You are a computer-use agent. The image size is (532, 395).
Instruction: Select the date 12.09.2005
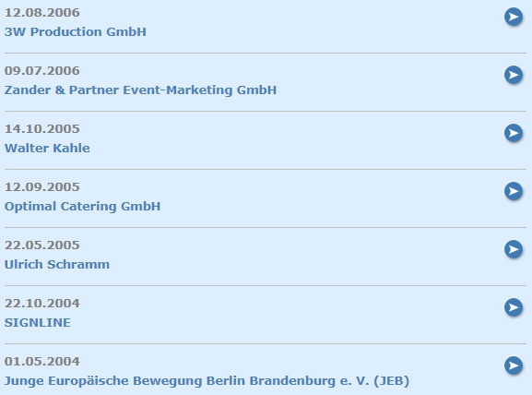tap(42, 186)
